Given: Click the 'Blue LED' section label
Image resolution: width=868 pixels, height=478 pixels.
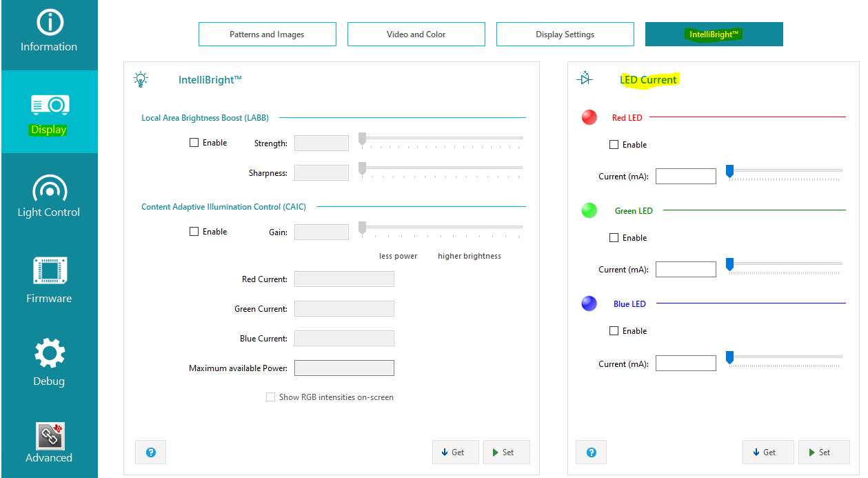Looking at the screenshot, I should [x=629, y=304].
